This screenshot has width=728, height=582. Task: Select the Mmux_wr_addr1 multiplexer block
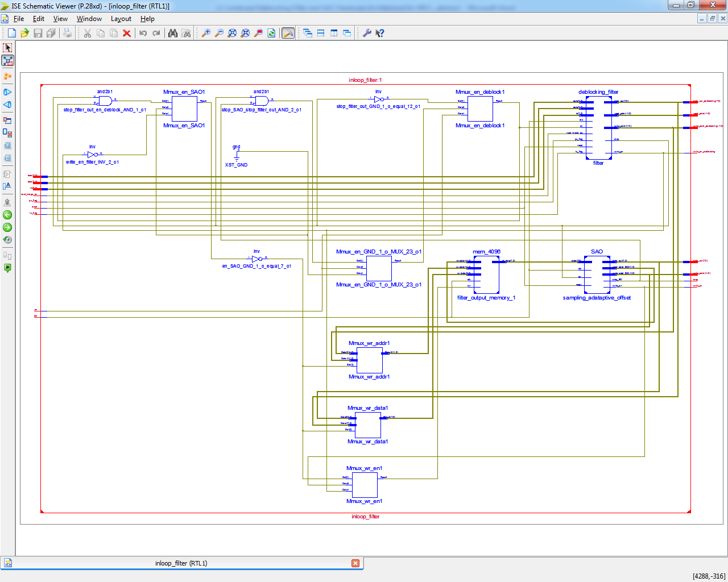click(370, 360)
